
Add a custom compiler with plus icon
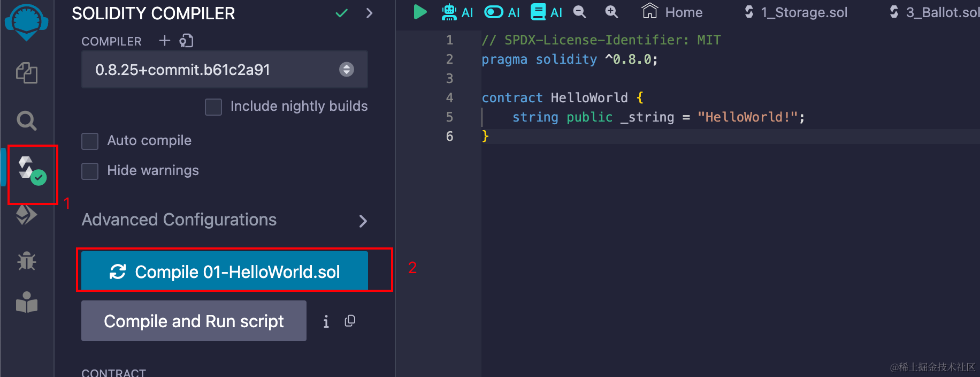tap(165, 40)
